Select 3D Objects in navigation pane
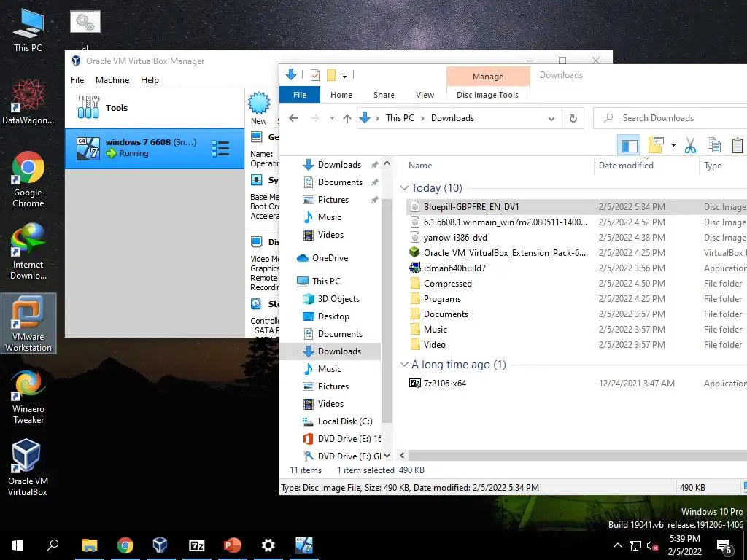 pos(338,299)
